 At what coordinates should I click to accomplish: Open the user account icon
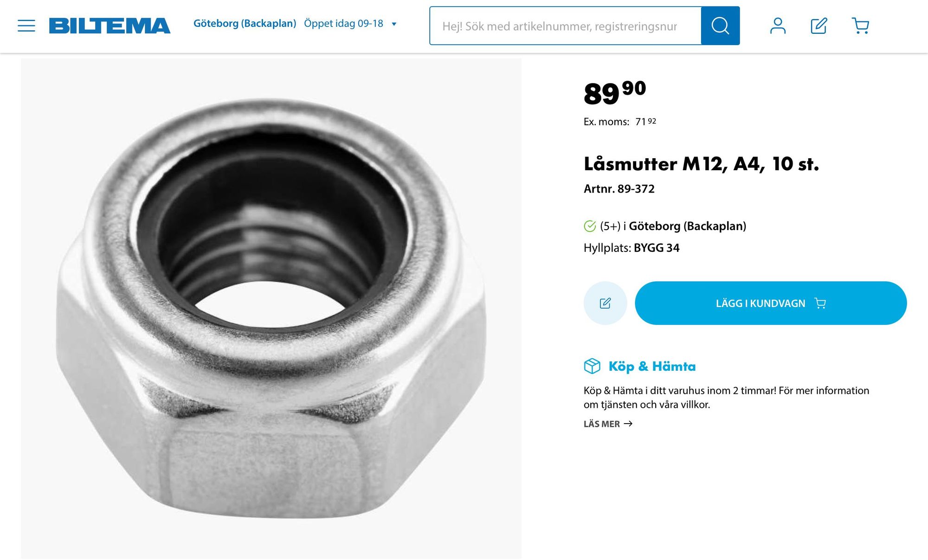pos(778,26)
